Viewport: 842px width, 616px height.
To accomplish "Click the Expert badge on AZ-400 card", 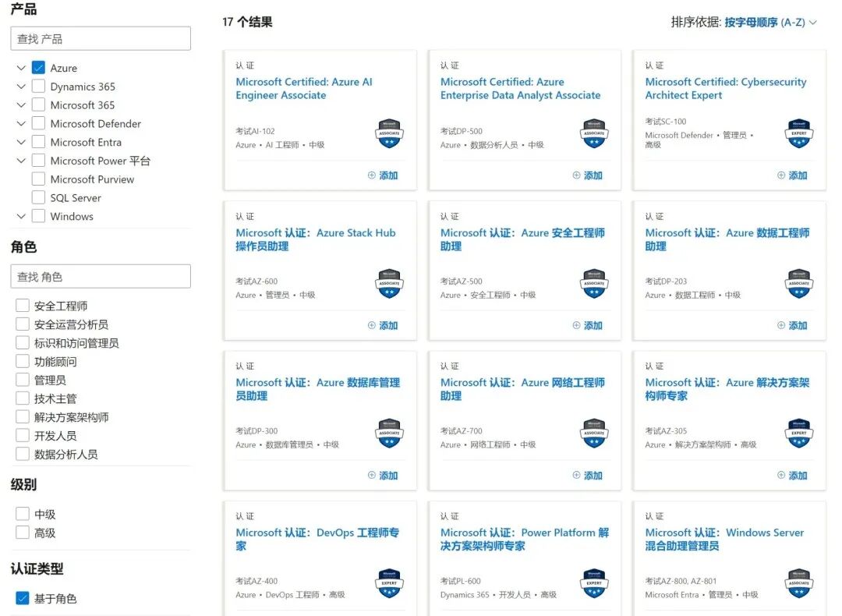I will click(389, 583).
